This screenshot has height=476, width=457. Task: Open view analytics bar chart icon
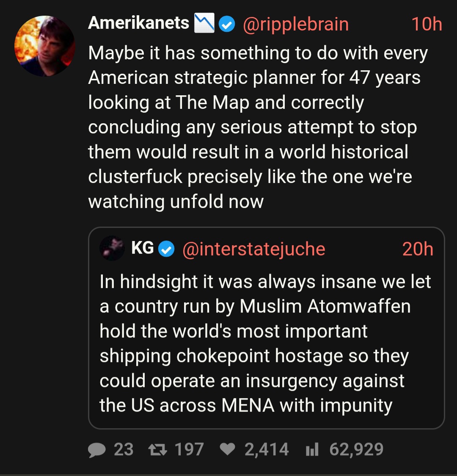pos(312,450)
